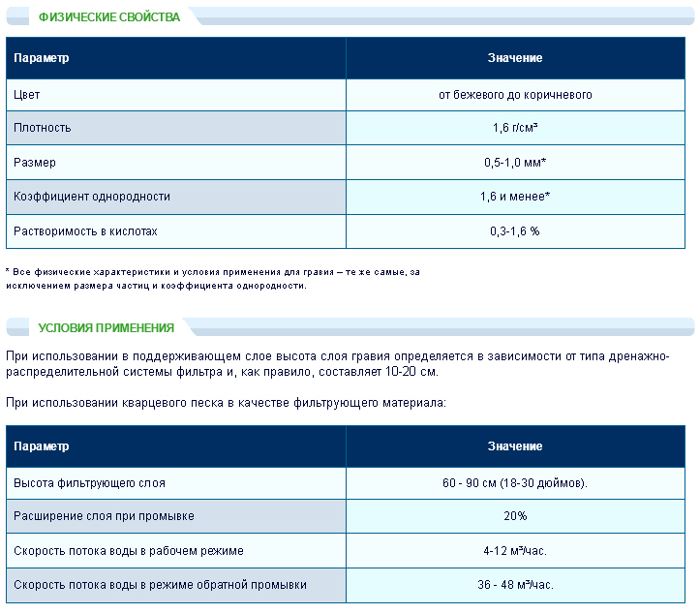Select the 'Цвет' row label
This screenshot has height=614, width=700.
27,95
